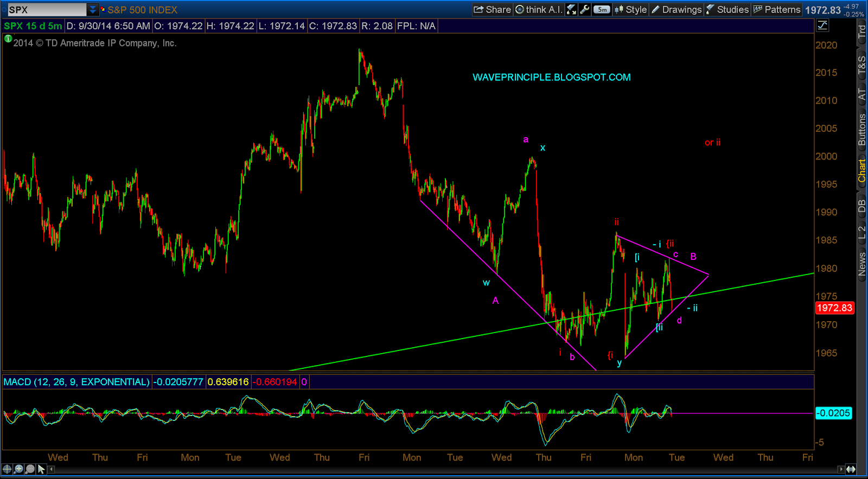Click the magenta 'B' wave label
The width and height of the screenshot is (868, 479).
click(693, 257)
